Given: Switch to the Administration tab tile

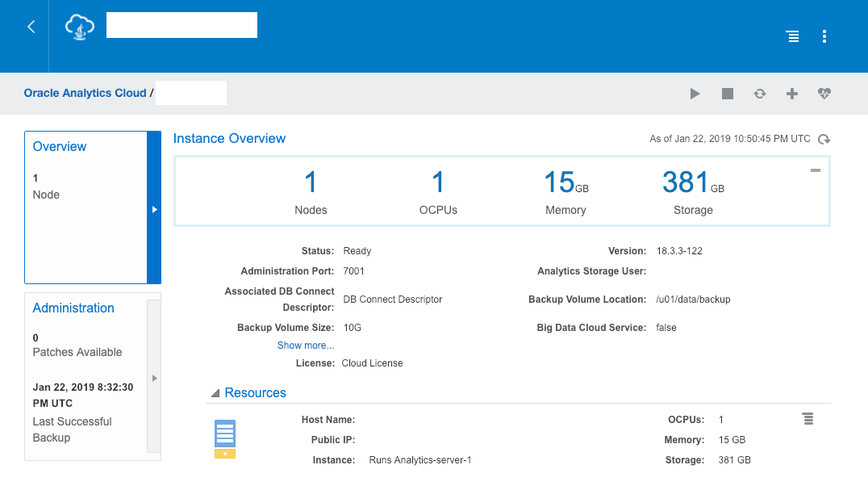Looking at the screenshot, I should (86, 376).
